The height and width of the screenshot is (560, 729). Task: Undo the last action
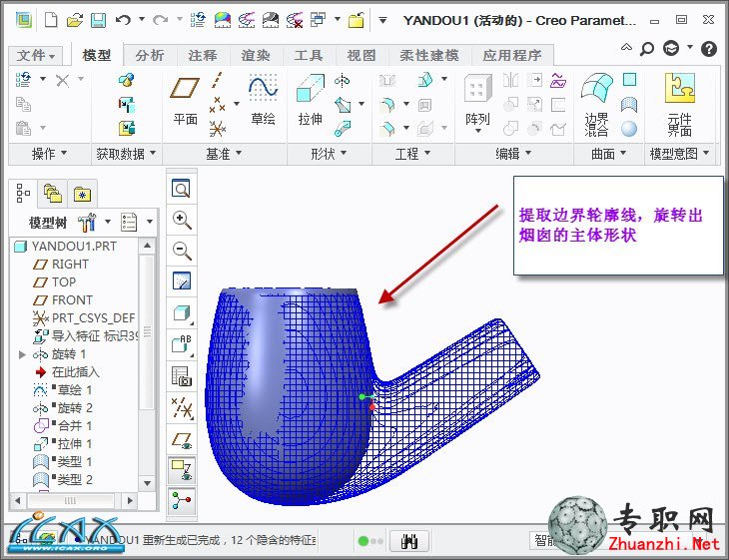point(123,20)
